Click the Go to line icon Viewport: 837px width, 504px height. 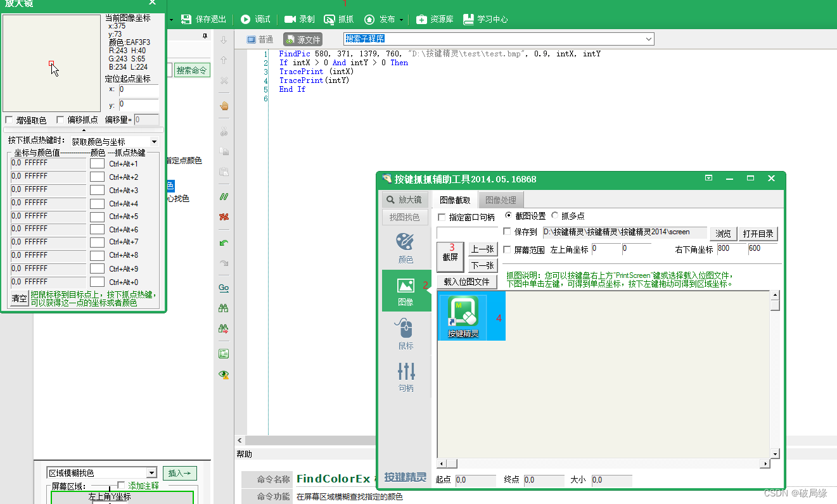(224, 288)
